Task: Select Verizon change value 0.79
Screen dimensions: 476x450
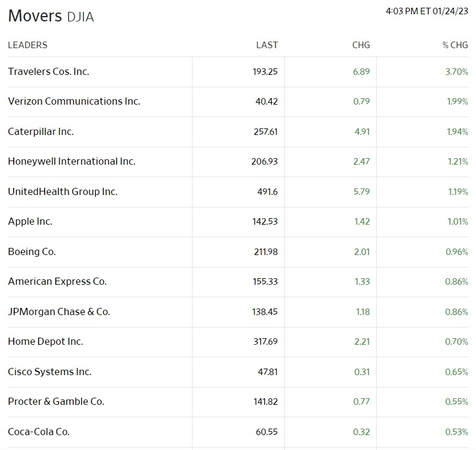Action: 361,102
